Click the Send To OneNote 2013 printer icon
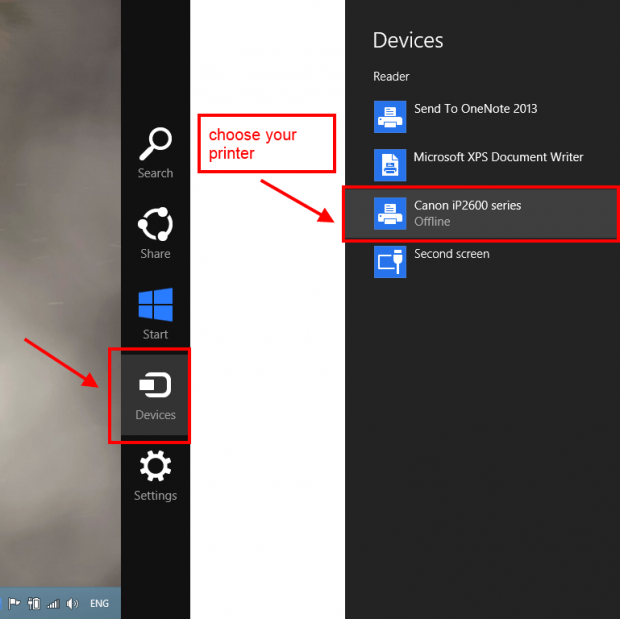 pyautogui.click(x=390, y=117)
